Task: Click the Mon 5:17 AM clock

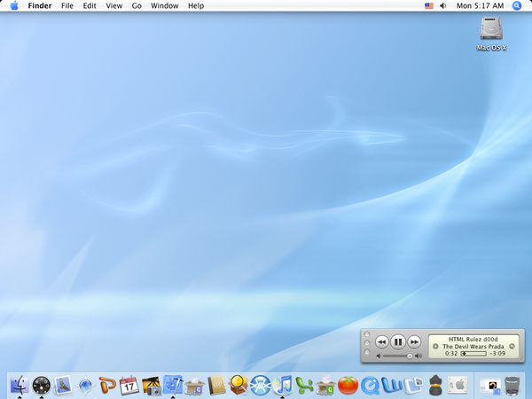Action: (x=480, y=6)
